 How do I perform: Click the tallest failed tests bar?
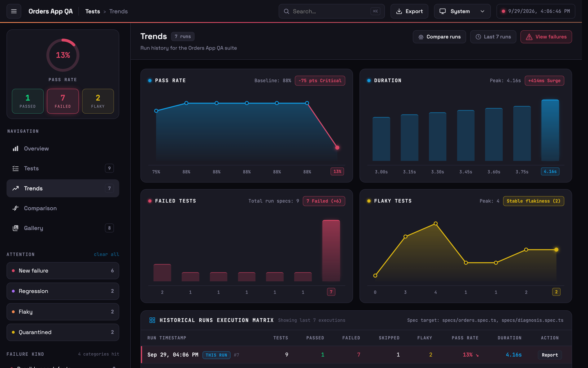(x=331, y=251)
